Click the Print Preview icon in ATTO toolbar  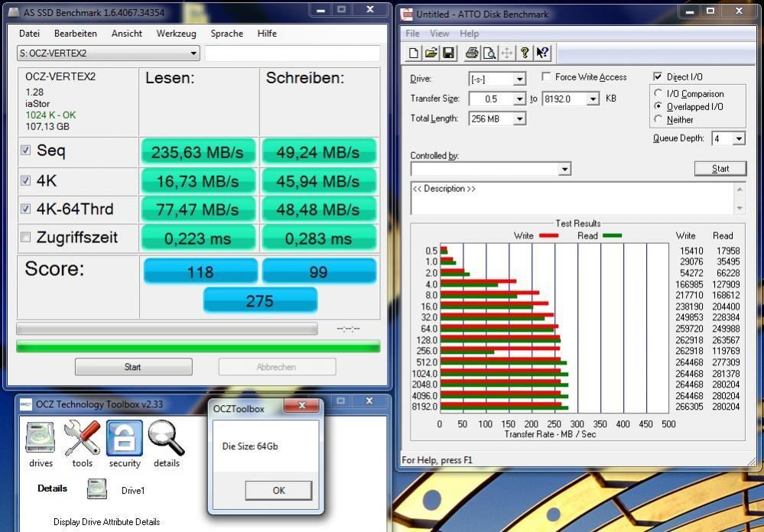pyautogui.click(x=489, y=53)
